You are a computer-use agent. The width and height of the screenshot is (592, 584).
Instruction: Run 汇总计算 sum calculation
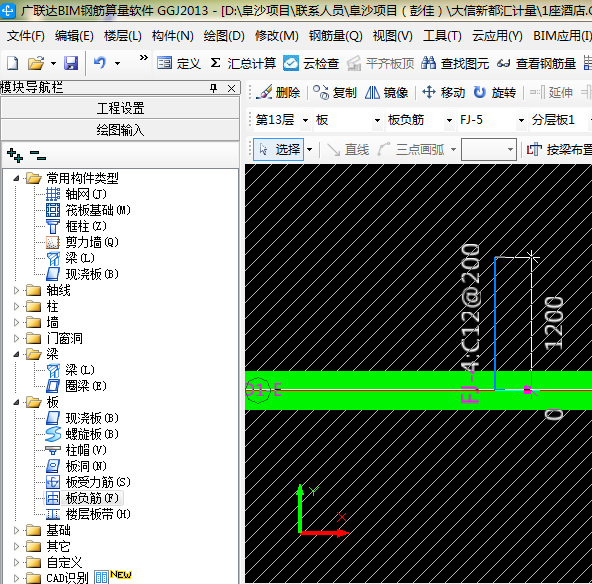pos(243,63)
